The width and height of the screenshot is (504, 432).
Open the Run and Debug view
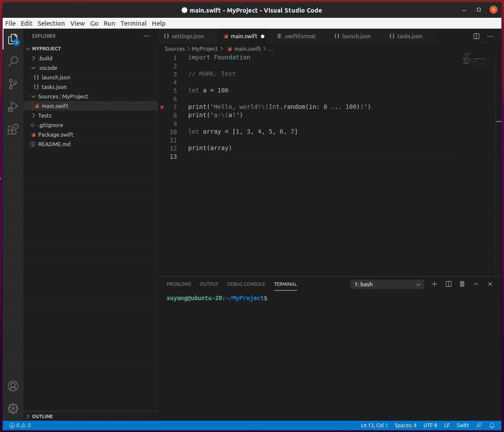13,106
